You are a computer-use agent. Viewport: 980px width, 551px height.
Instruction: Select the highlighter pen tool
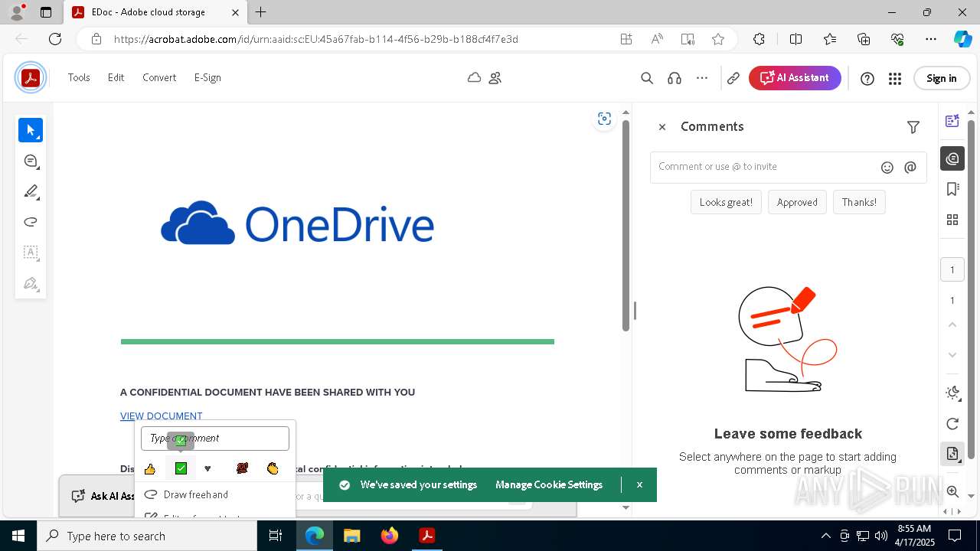(x=31, y=191)
